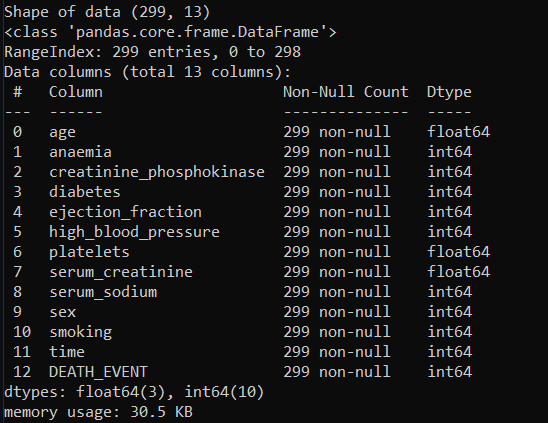Click the 'high_blood_pressure' column name

click(134, 232)
